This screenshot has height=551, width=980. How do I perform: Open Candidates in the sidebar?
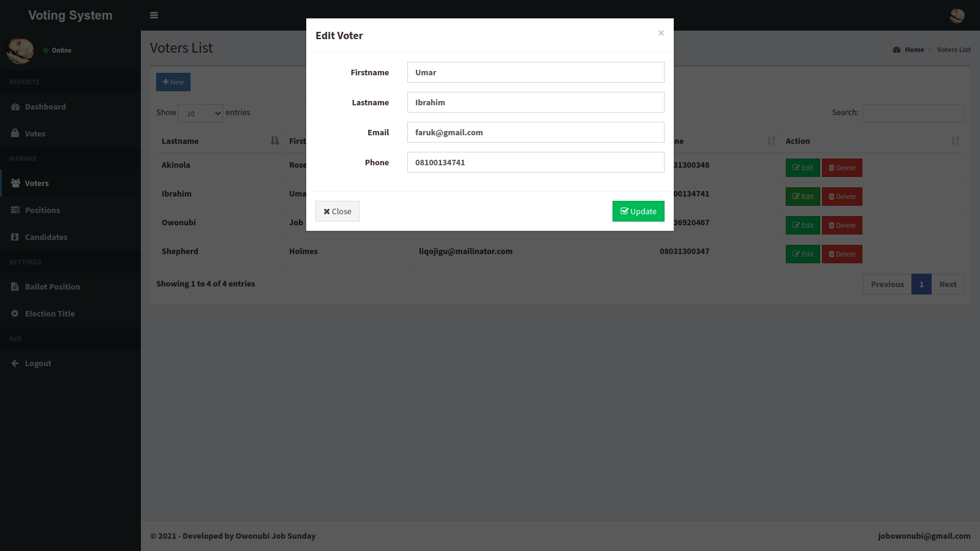(70, 237)
